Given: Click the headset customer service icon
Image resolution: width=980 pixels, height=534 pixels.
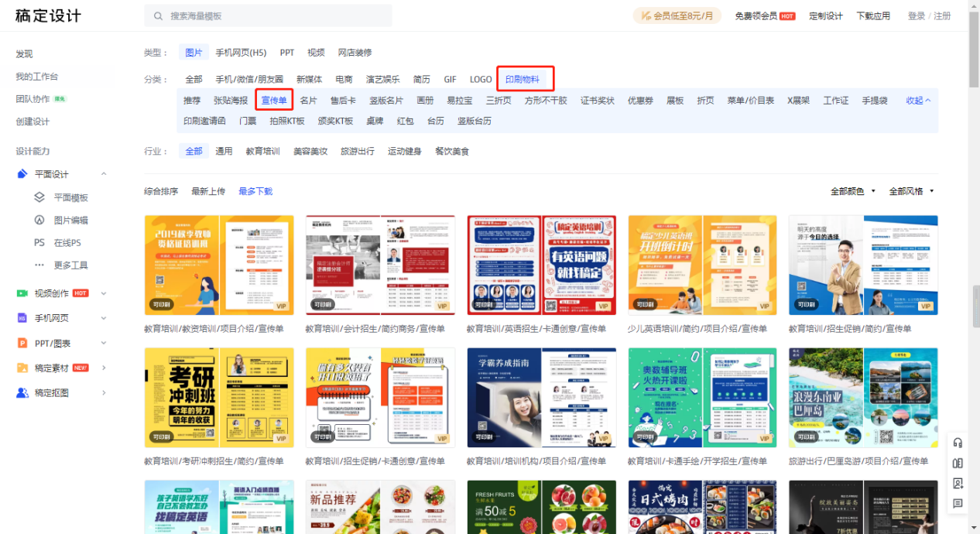Looking at the screenshot, I should tap(958, 443).
